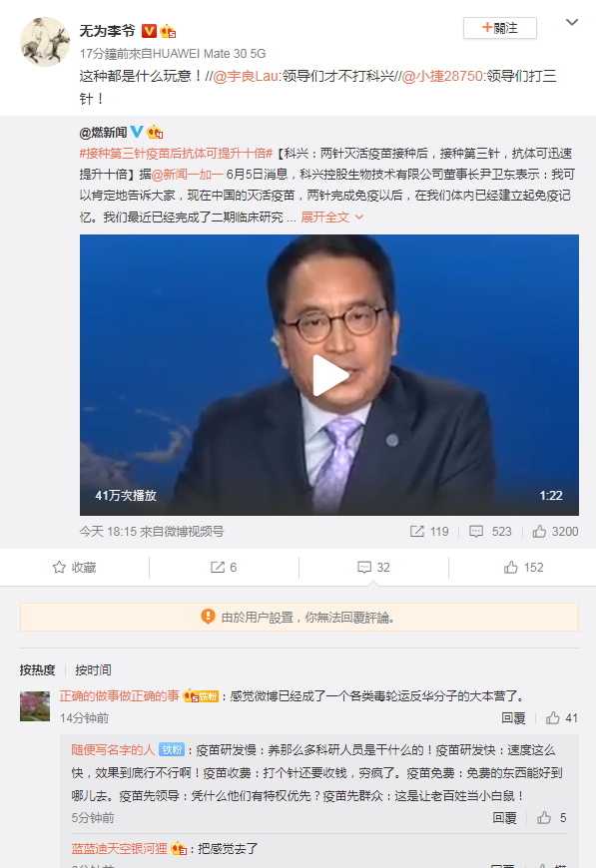This screenshot has width=596, height=868.
Task: Sort comments by 按热度
Action: pos(38,669)
